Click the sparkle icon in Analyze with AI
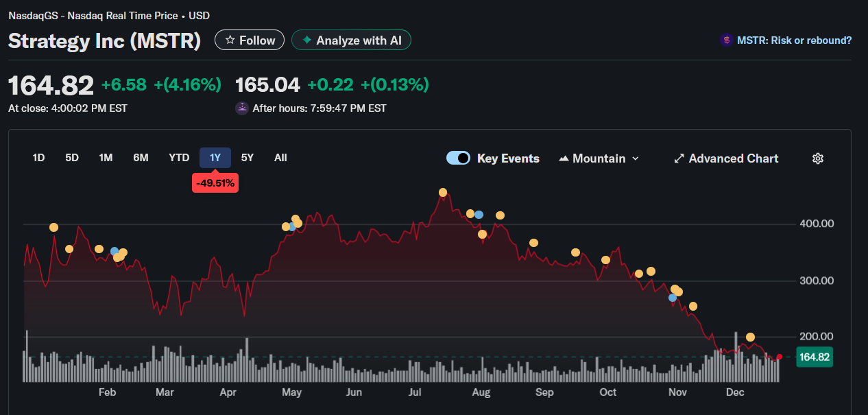The height and width of the screenshot is (415, 868). coord(307,40)
